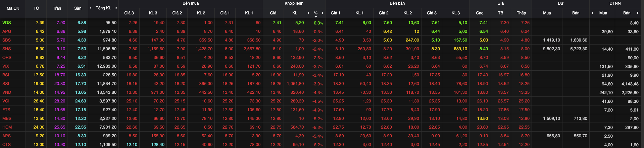Click Giá header under Khớp lệnh
Image resolution: width=644 pixels, height=148 pixels.
tap(273, 13)
